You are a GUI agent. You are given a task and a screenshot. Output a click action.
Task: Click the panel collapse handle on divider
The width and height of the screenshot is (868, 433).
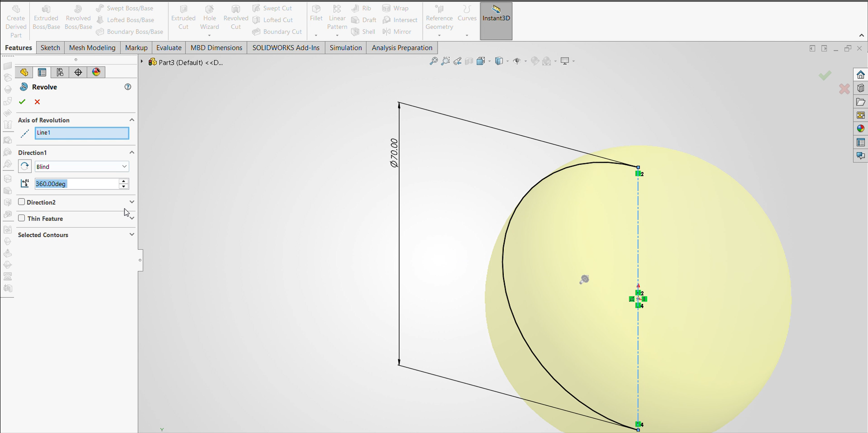tap(140, 260)
